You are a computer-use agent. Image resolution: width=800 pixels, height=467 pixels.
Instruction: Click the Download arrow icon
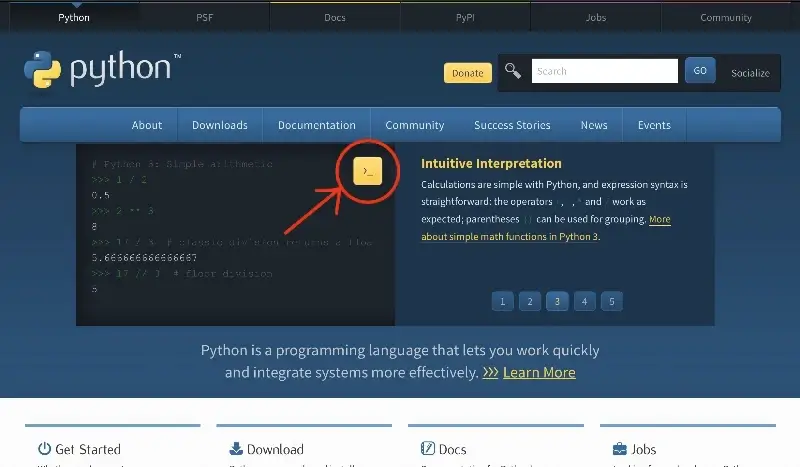pos(236,449)
